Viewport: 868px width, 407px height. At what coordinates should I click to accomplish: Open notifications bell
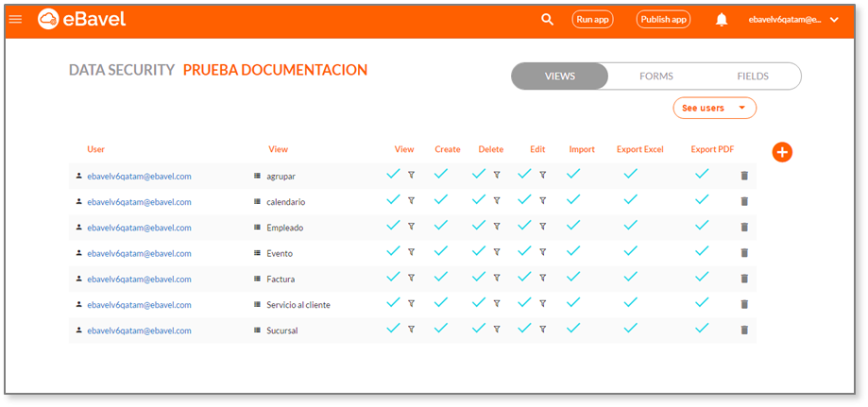click(722, 20)
